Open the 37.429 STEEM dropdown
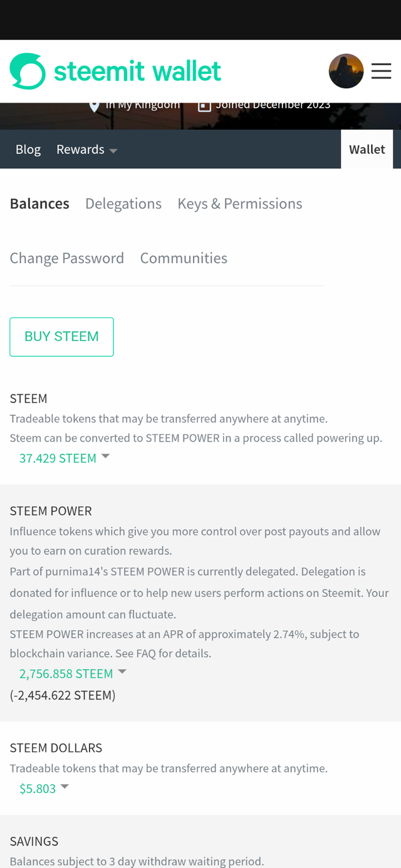This screenshot has width=401, height=868. click(x=64, y=458)
